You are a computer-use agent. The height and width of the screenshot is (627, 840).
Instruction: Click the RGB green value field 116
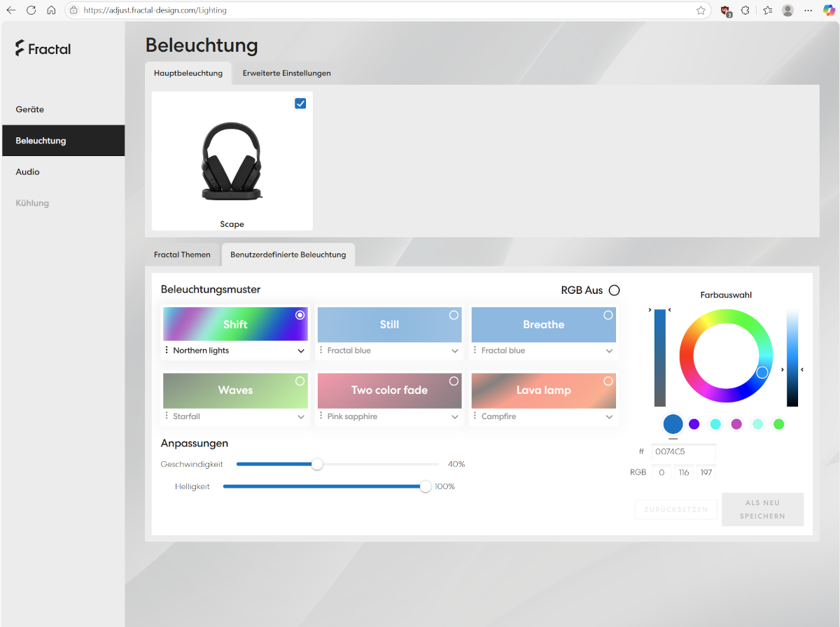684,472
